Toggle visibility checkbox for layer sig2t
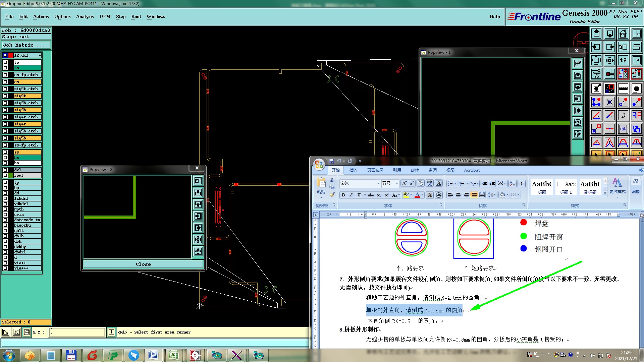 pos(5,96)
